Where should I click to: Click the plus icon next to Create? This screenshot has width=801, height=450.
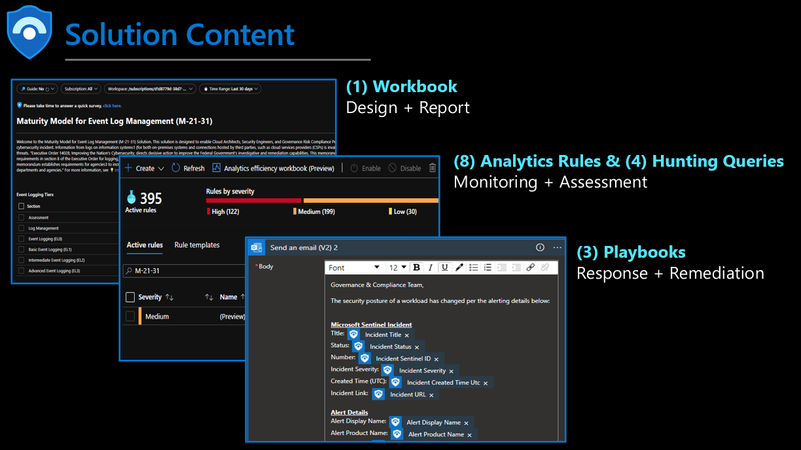[128, 168]
